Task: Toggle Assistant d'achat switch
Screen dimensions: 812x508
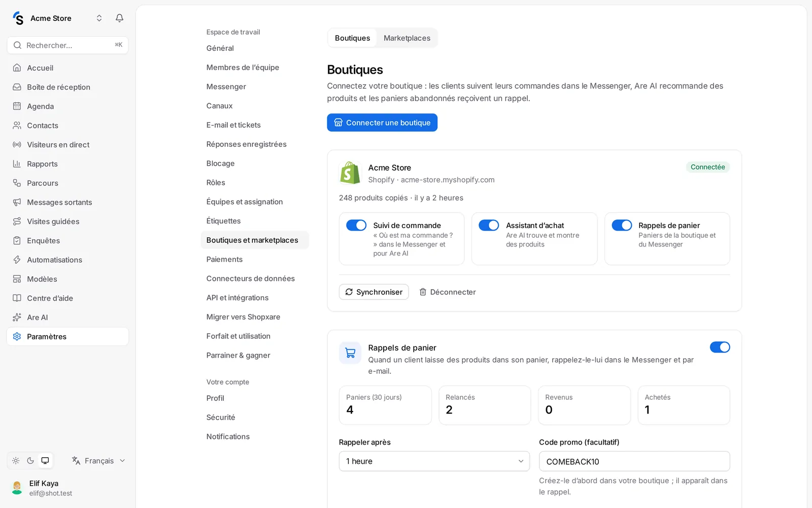Action: pos(489,225)
